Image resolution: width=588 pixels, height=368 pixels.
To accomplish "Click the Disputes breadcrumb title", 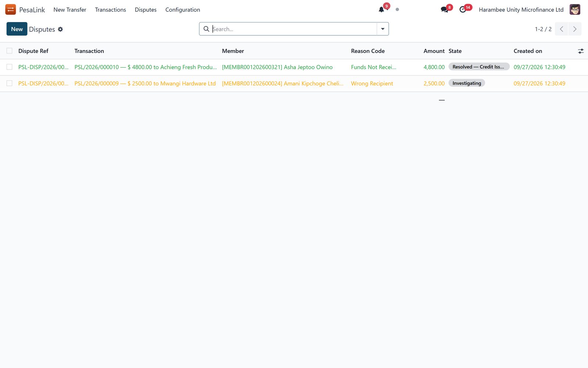I will [x=42, y=29].
